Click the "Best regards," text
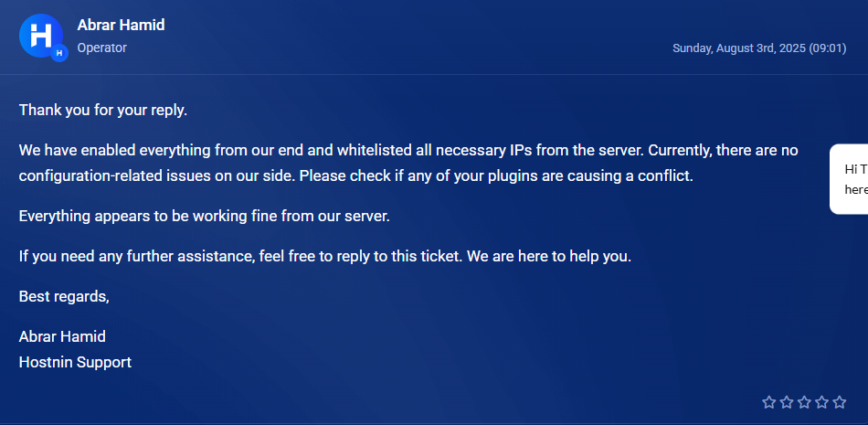 pos(64,296)
